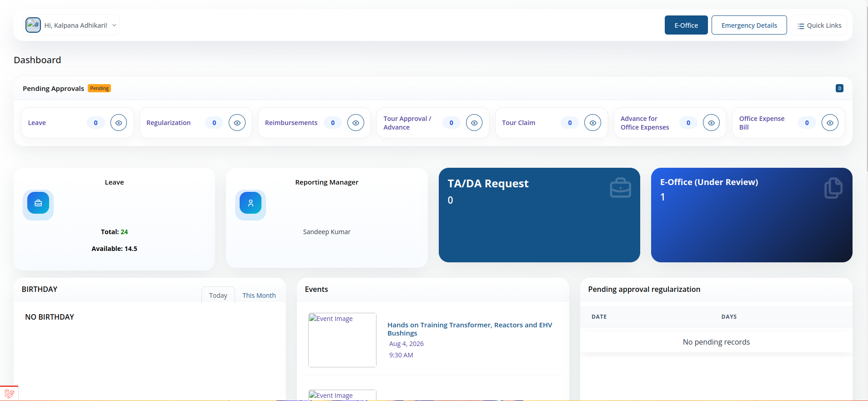View Office Expense Bill eye icon
The image size is (868, 401).
830,123
